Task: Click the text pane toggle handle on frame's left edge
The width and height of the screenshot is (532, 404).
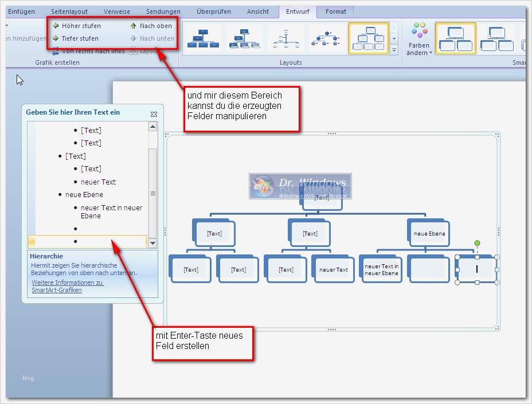Action: click(x=165, y=232)
